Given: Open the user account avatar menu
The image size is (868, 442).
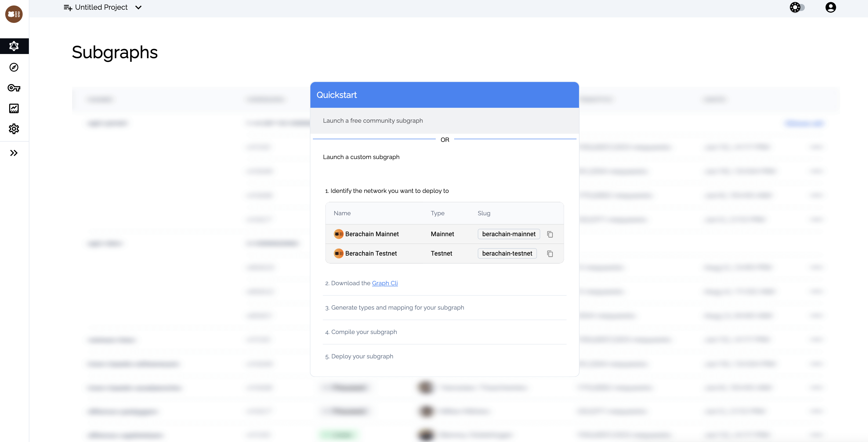Looking at the screenshot, I should 831,7.
